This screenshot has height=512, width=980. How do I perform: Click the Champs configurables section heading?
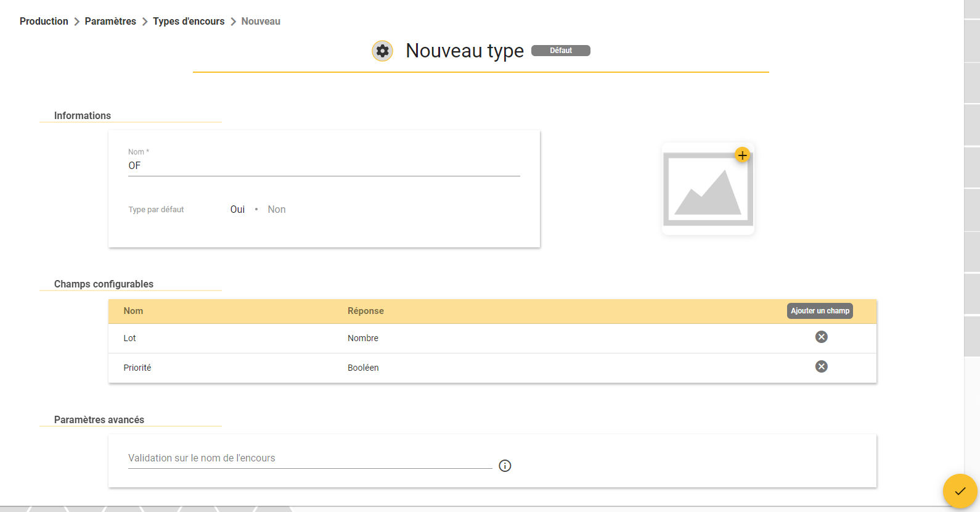(x=104, y=284)
